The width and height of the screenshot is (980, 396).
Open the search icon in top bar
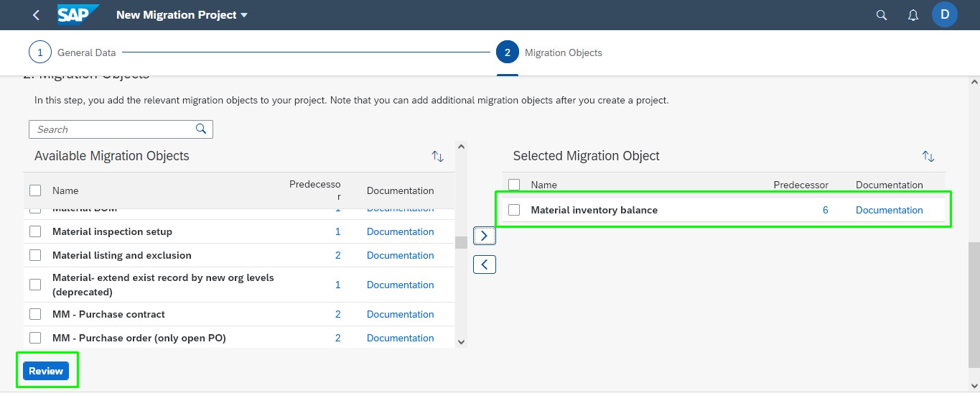(882, 15)
